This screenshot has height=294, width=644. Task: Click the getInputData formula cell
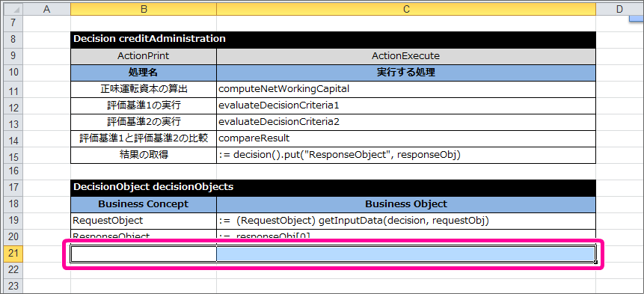(x=406, y=221)
